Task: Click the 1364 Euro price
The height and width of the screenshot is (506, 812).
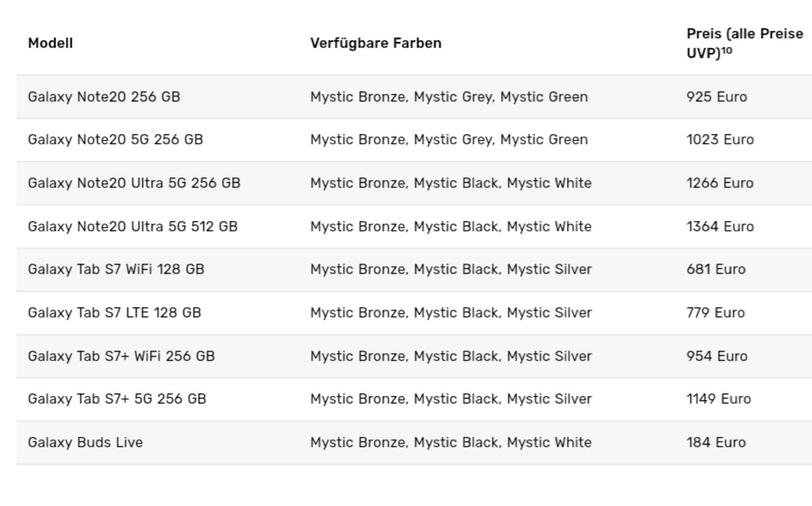Action: (721, 227)
